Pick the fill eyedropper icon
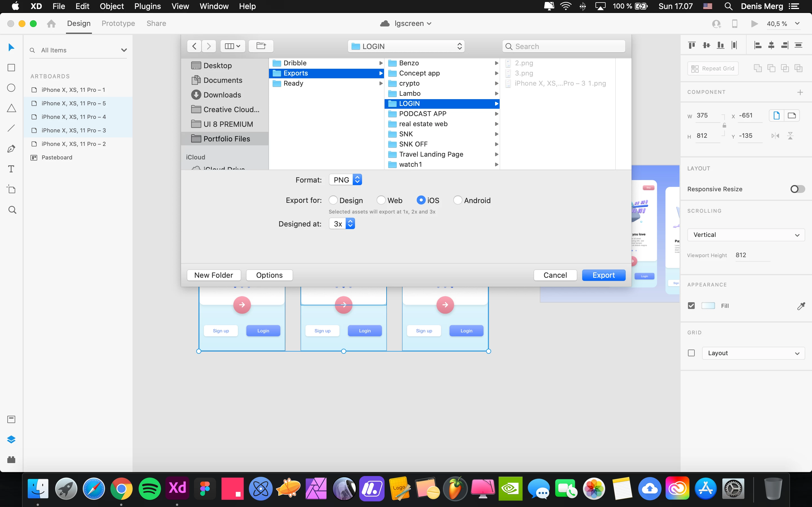The height and width of the screenshot is (507, 812). pyautogui.click(x=801, y=306)
